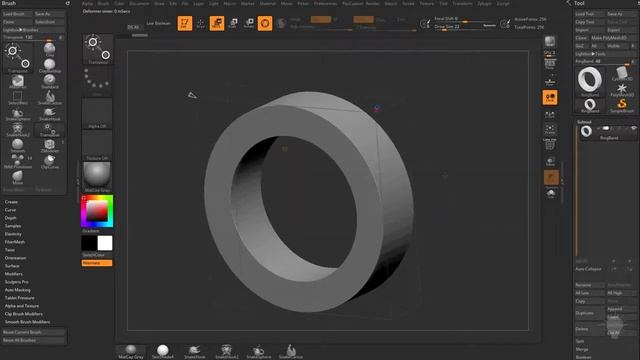
Task: Expand the Depth brush section
Action: [10, 218]
